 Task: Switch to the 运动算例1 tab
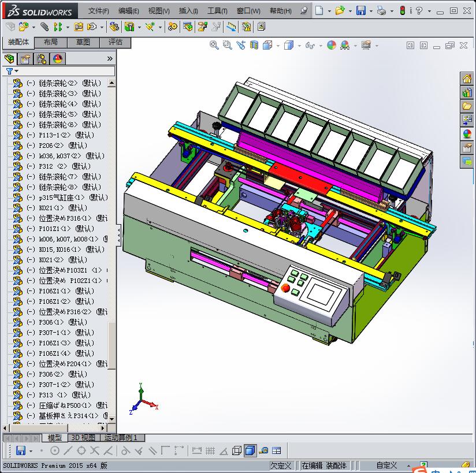pyautogui.click(x=121, y=438)
